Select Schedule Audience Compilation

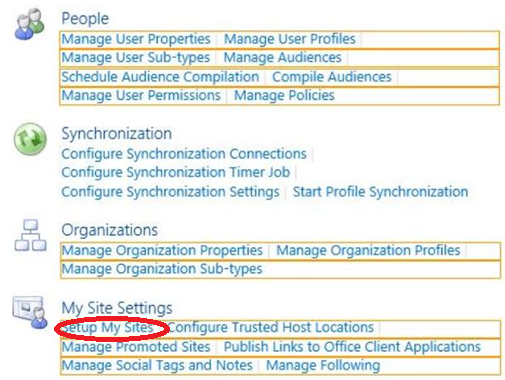tap(160, 77)
